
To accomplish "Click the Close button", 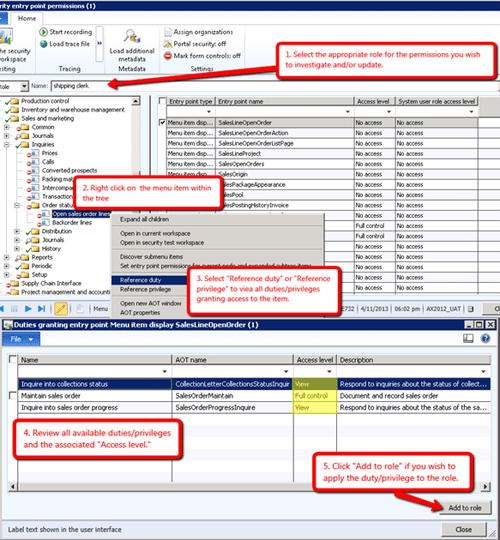I will pos(463,530).
